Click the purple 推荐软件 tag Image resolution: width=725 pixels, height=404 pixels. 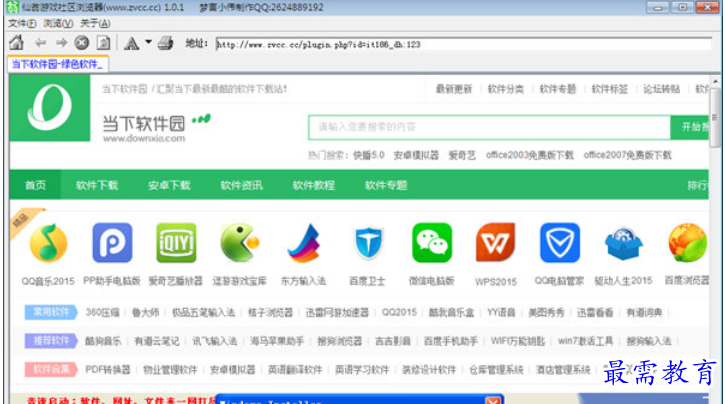tap(51, 341)
